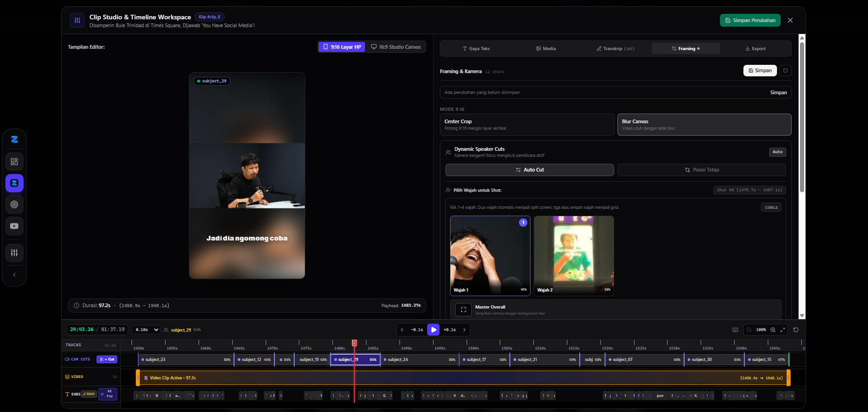This screenshot has height=412, width=868.
Task: Click the blue Z logo atop sidebar
Action: [x=14, y=139]
